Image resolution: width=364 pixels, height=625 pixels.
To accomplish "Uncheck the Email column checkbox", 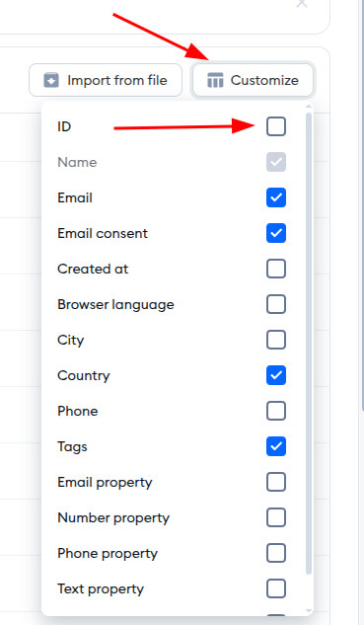I will 276,197.
